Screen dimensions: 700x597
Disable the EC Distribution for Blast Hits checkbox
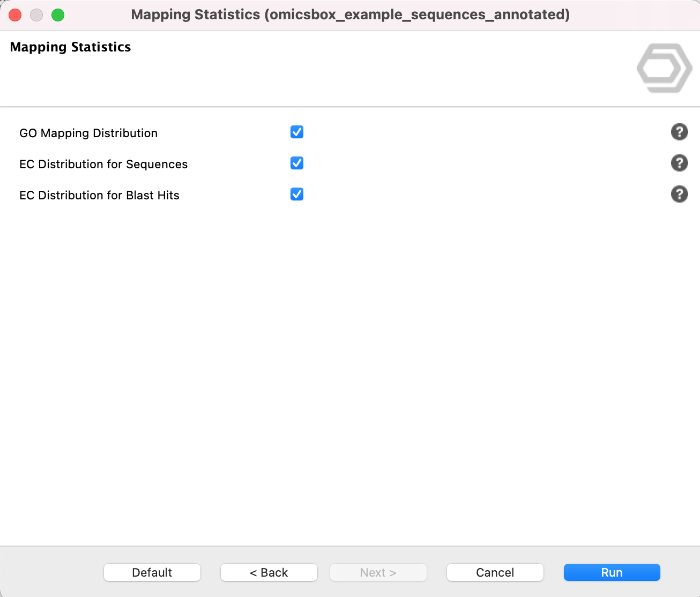pos(297,194)
